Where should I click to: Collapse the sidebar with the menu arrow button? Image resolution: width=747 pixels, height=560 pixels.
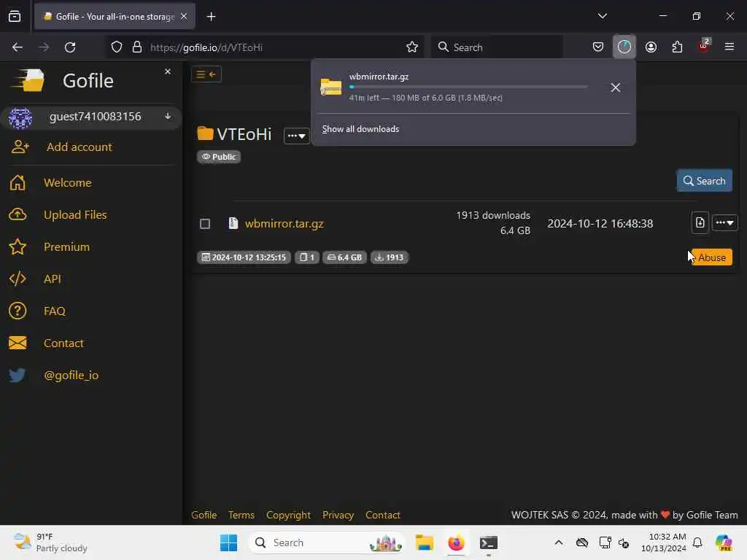click(x=206, y=74)
